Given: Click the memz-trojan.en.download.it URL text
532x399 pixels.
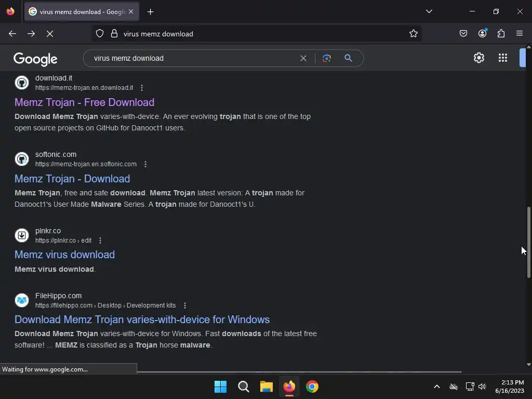Looking at the screenshot, I should pyautogui.click(x=84, y=88).
